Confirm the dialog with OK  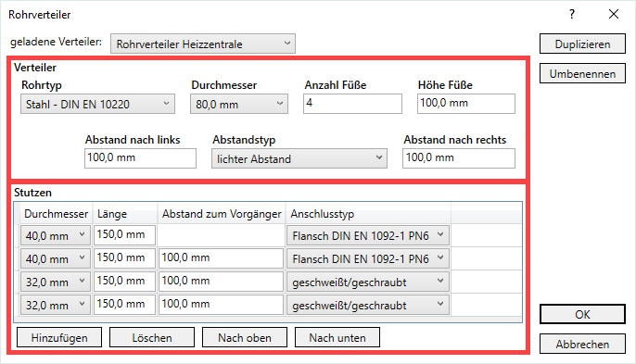[582, 314]
